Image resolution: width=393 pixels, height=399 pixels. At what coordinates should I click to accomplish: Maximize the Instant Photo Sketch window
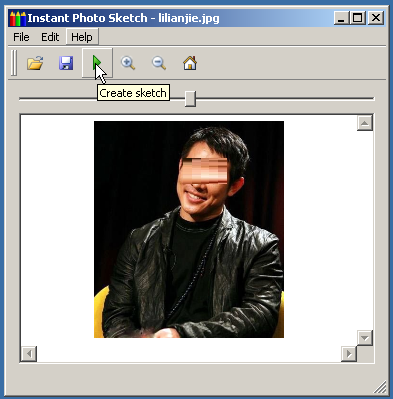pos(357,18)
